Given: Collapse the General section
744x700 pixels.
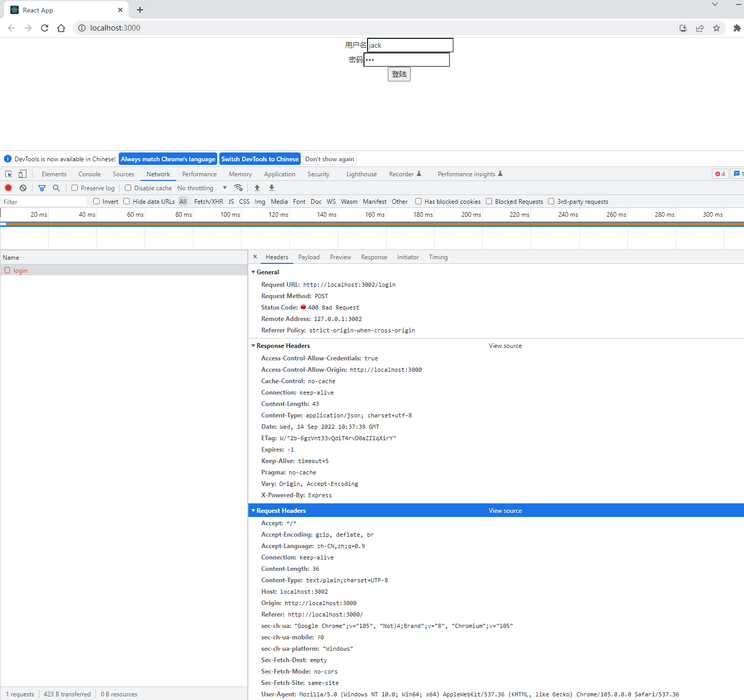Looking at the screenshot, I should [x=254, y=272].
